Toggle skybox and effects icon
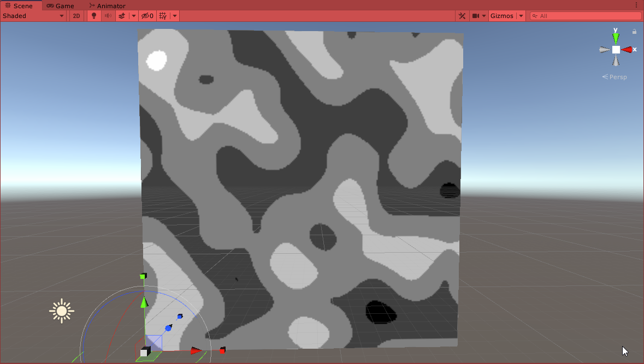Image resolution: width=644 pixels, height=364 pixels. pyautogui.click(x=122, y=16)
